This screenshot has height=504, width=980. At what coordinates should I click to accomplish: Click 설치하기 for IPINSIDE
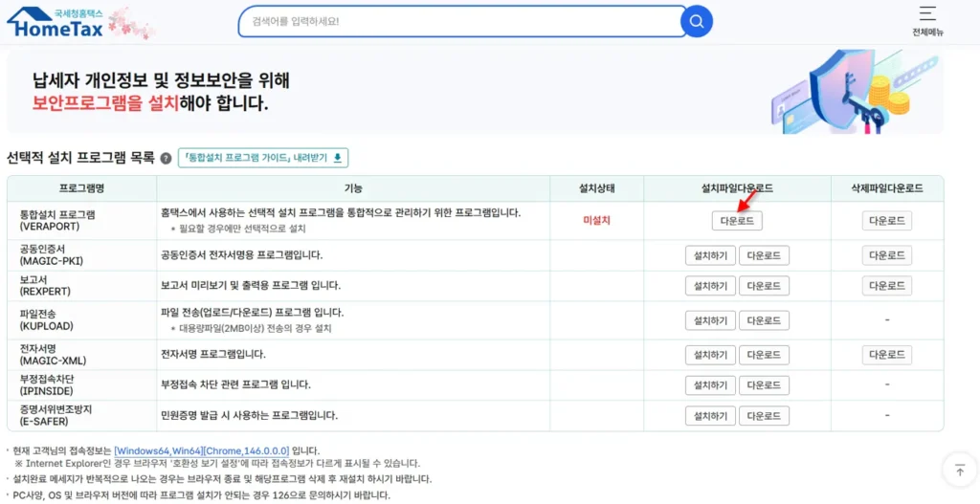point(711,385)
